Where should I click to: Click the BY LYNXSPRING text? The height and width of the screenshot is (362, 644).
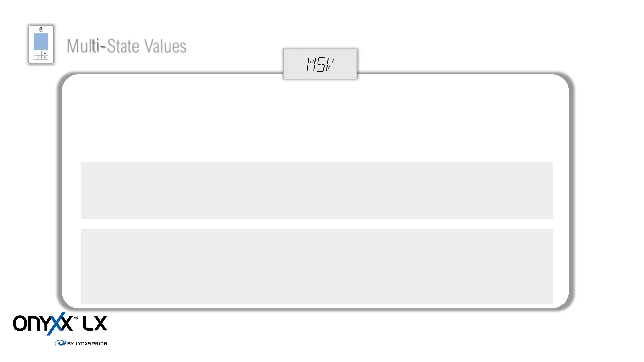(x=87, y=343)
